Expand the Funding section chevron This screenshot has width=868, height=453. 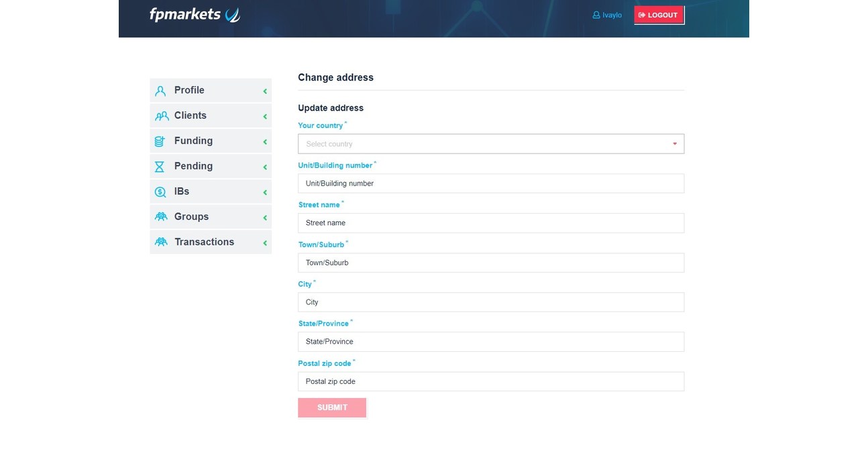pyautogui.click(x=264, y=141)
